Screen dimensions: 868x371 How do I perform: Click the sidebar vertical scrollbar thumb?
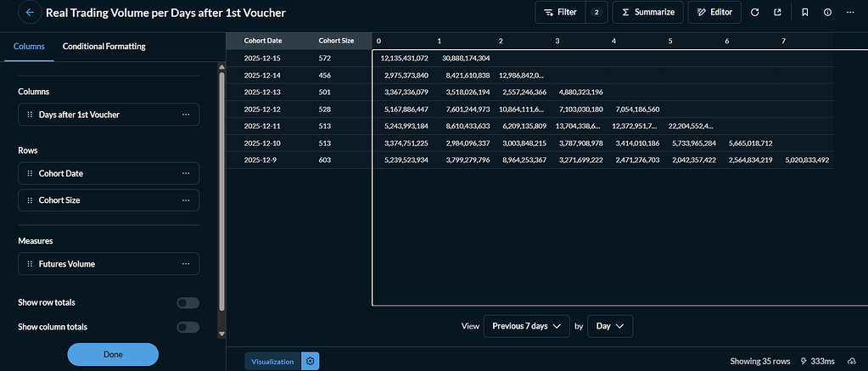coord(222,191)
